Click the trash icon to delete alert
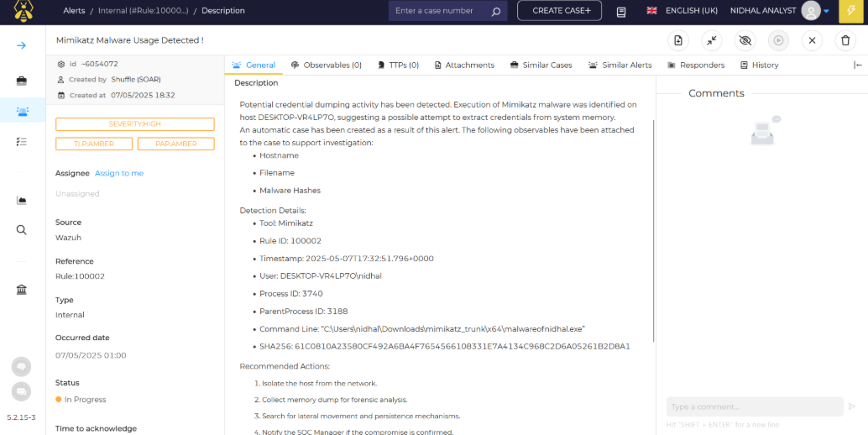868x435 pixels. click(845, 40)
